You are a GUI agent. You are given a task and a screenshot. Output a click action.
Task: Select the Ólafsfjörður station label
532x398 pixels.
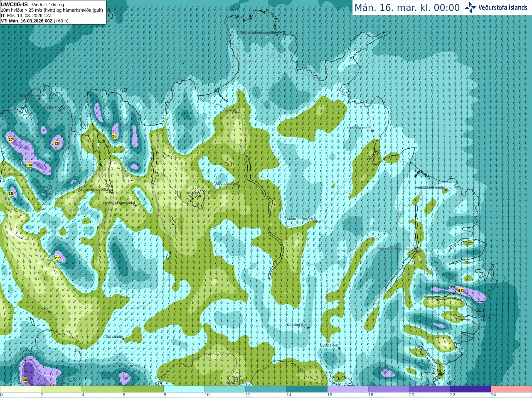point(49,108)
